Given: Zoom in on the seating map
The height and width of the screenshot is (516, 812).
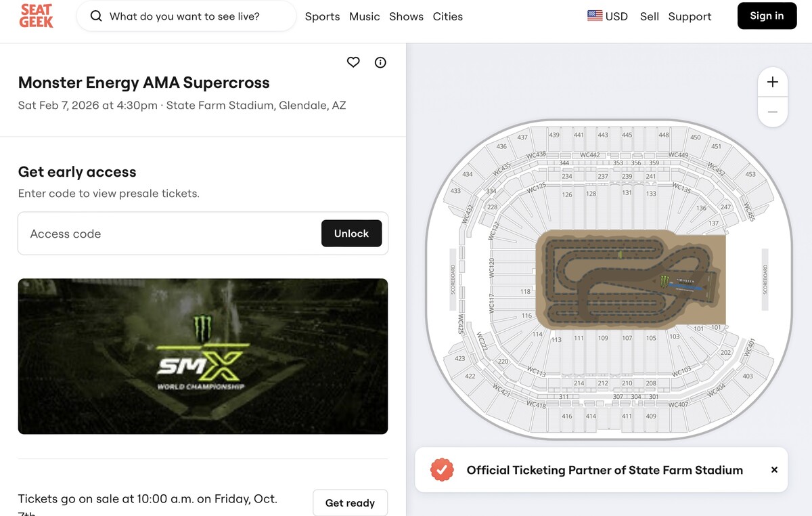Looking at the screenshot, I should point(772,82).
